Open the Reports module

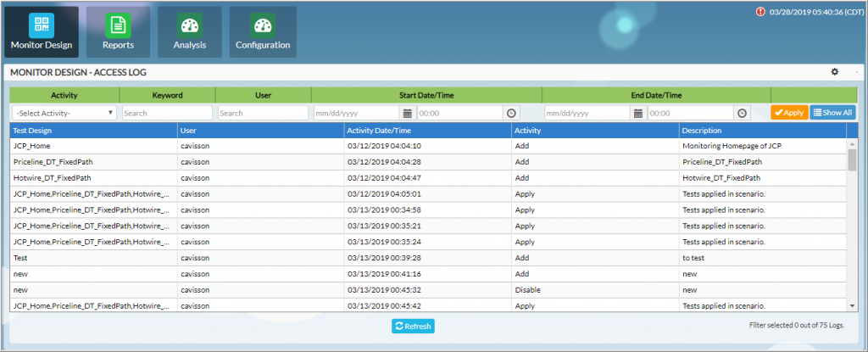click(118, 32)
